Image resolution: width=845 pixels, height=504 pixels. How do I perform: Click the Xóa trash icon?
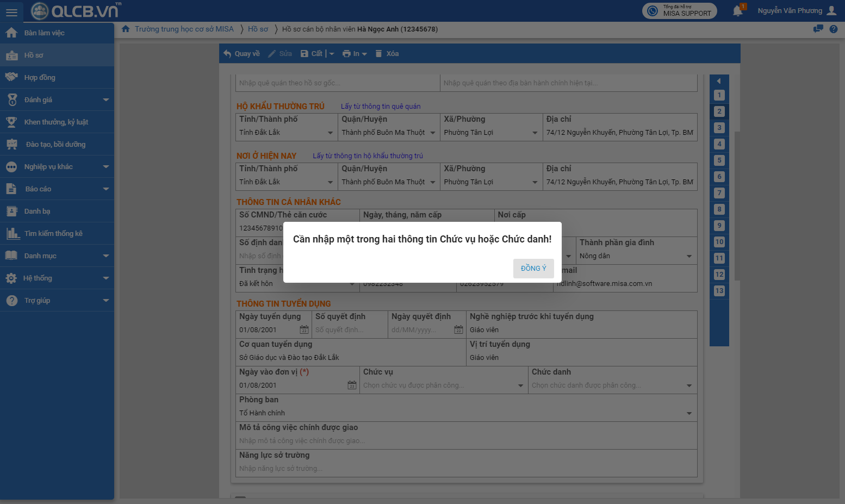[379, 53]
